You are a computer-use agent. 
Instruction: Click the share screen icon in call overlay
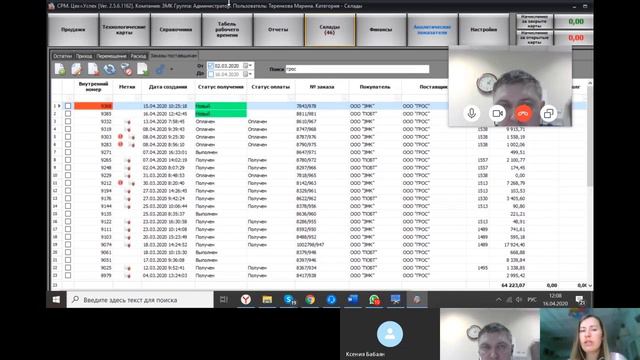pos(549,113)
